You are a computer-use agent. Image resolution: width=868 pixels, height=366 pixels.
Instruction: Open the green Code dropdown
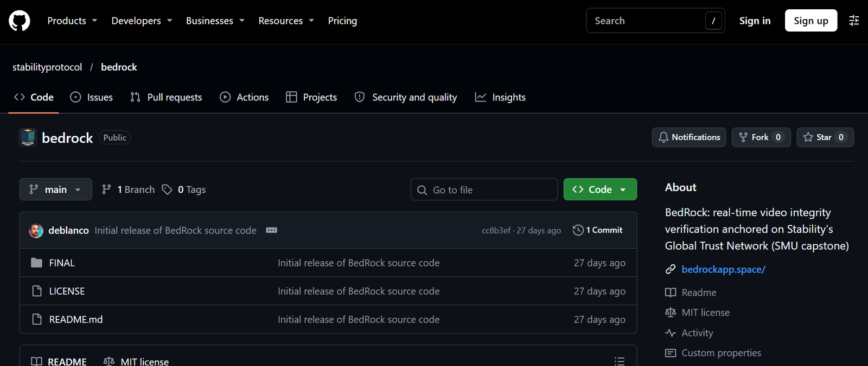coord(600,190)
